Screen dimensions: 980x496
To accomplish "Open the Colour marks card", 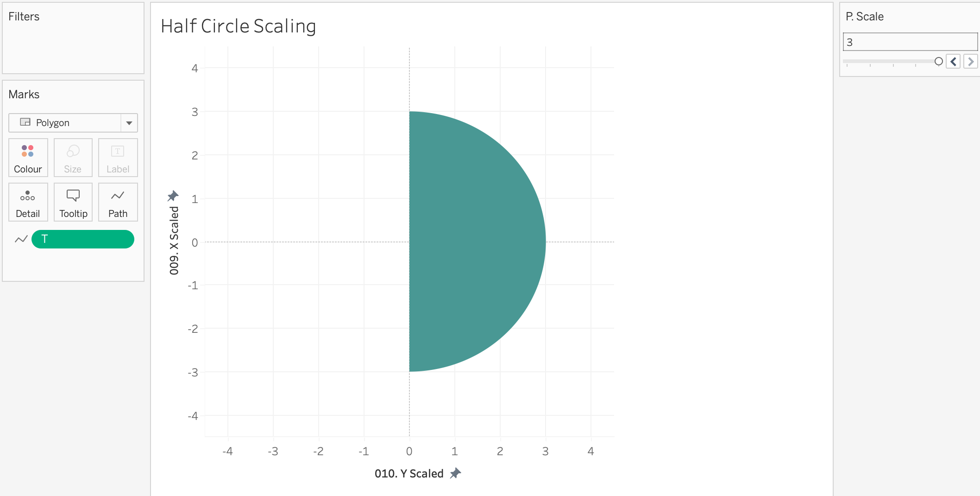I will (28, 158).
